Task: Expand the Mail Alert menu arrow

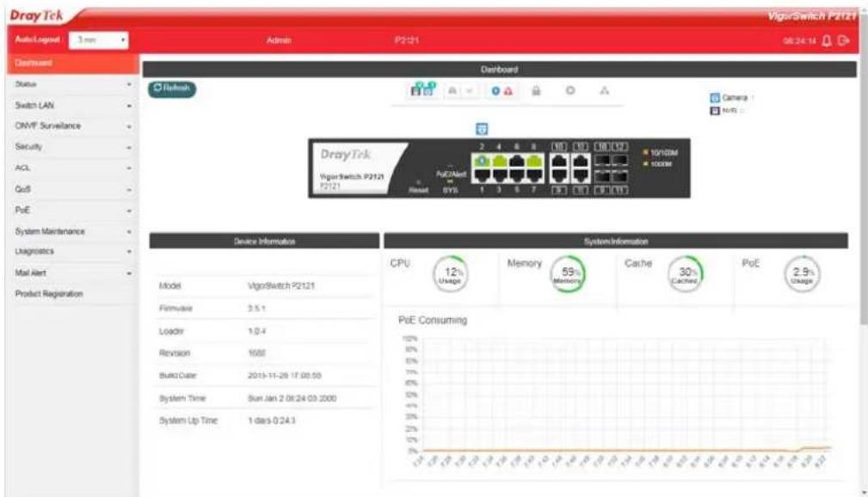Action: click(129, 273)
